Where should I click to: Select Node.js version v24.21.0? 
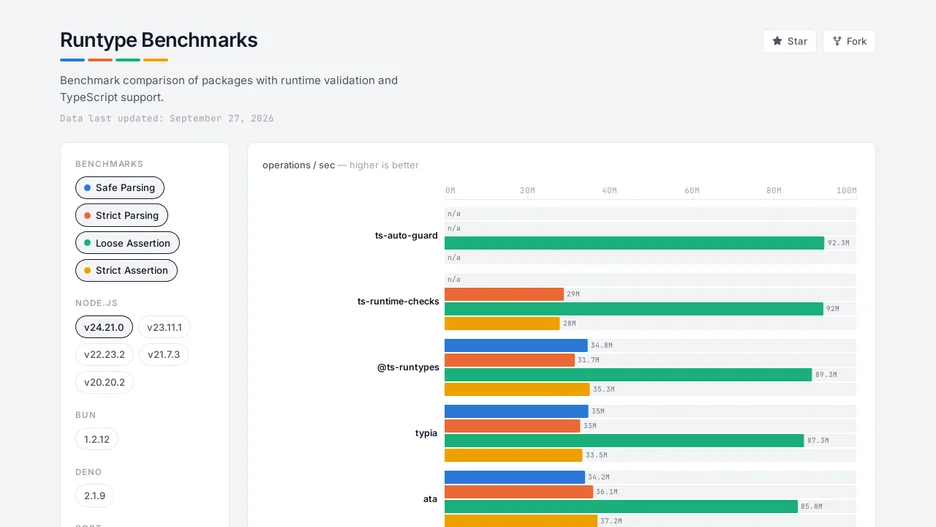pyautogui.click(x=104, y=327)
